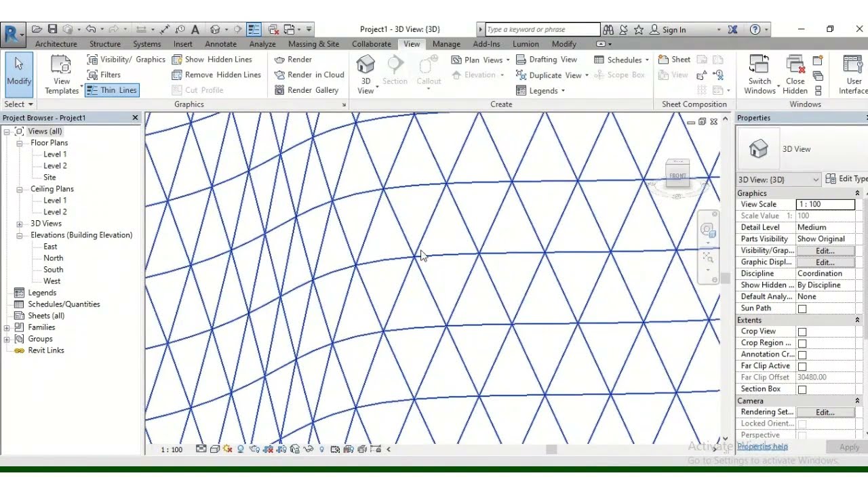Click Thin Lines icon in quick access toolbar
The width and height of the screenshot is (868, 488).
click(x=254, y=30)
